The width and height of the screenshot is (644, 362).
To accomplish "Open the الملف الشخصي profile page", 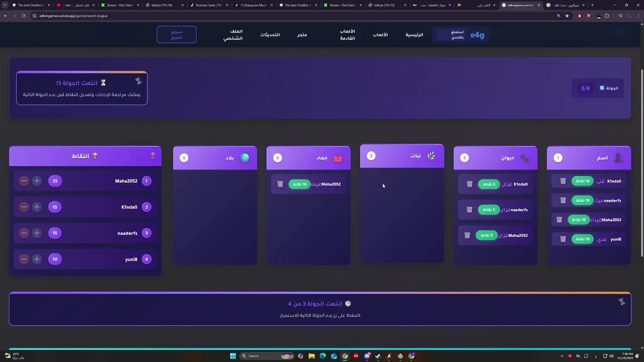I will 233,35.
